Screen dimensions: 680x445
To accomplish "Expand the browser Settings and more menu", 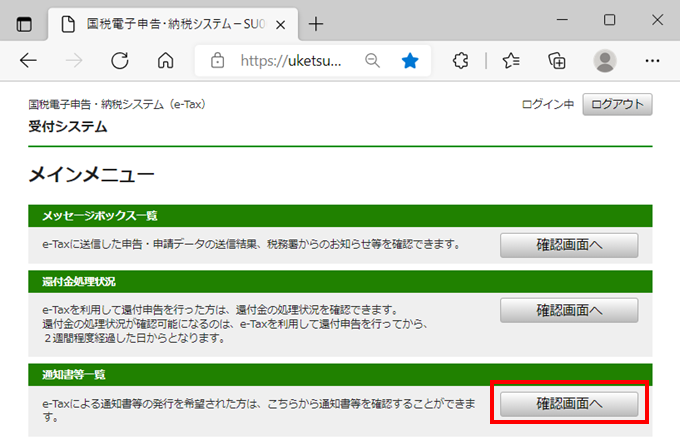I will [x=652, y=61].
